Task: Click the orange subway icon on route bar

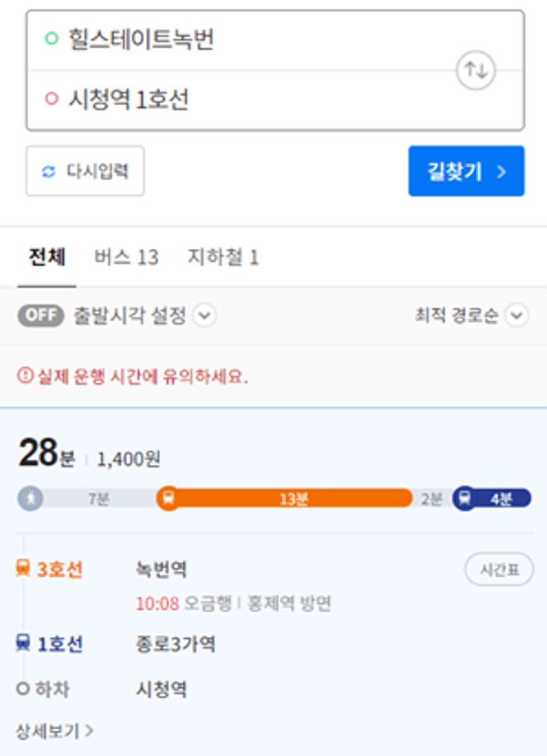Action: (169, 498)
